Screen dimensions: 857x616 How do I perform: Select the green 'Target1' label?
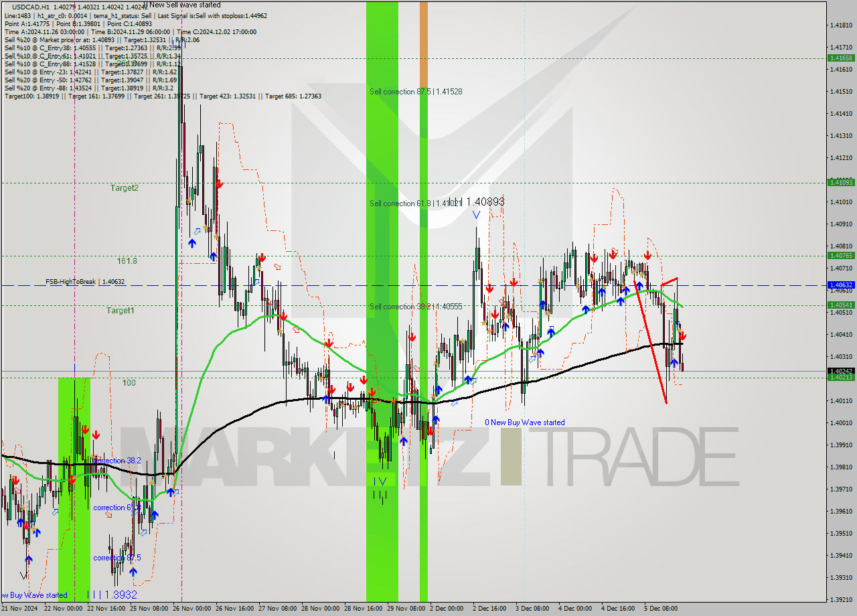coord(121,311)
